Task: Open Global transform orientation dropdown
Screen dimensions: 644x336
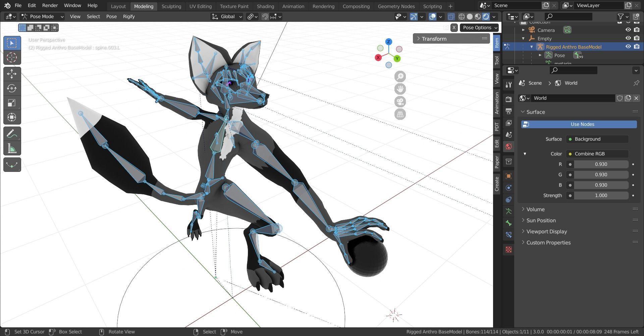Action: pyautogui.click(x=227, y=16)
